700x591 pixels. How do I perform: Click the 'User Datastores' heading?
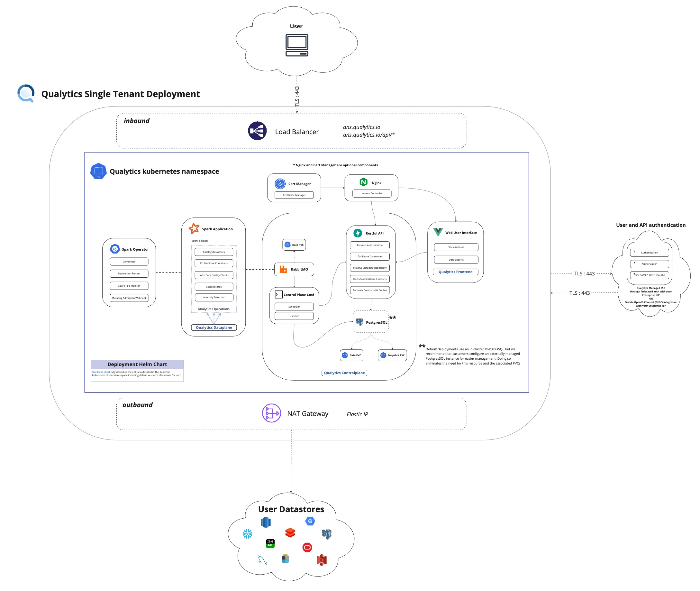pos(291,509)
